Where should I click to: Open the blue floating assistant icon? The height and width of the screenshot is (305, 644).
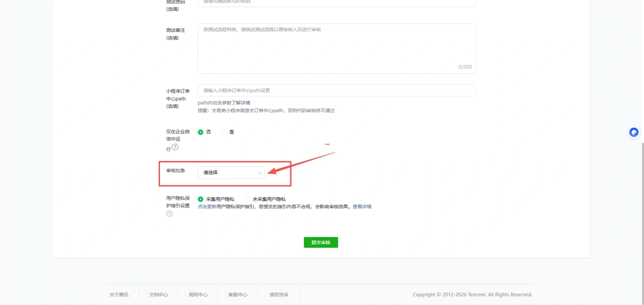634,132
